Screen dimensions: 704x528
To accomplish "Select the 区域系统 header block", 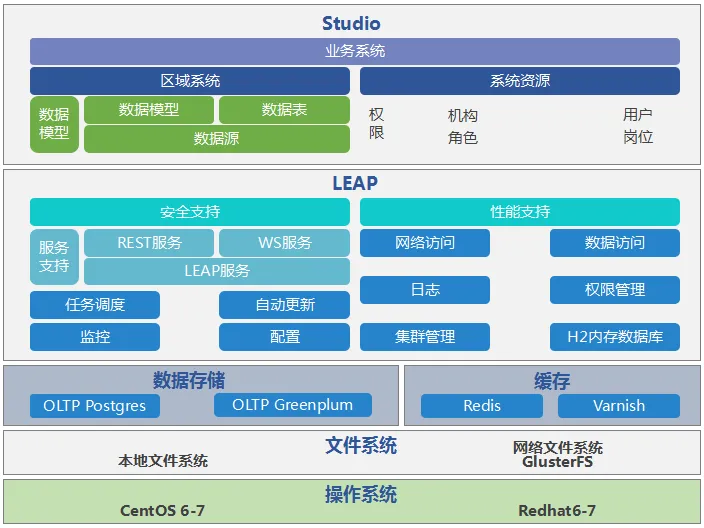I will coord(190,81).
